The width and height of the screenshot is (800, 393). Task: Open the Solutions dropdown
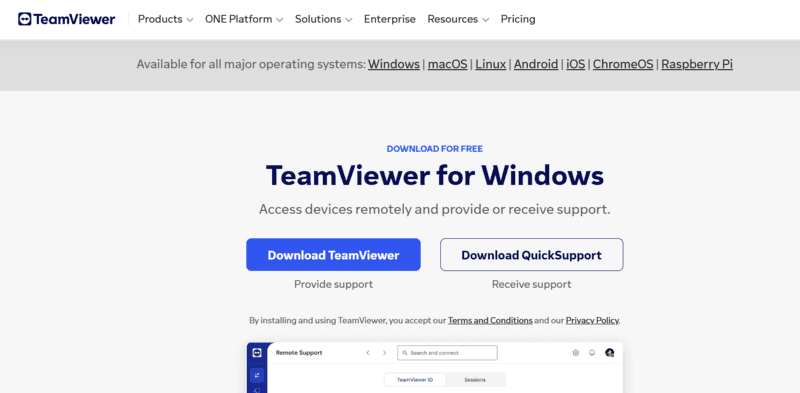323,19
